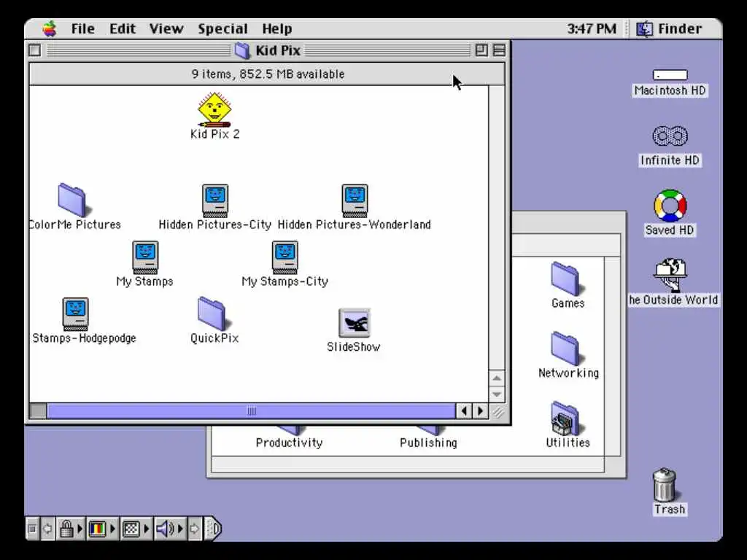Viewport: 747px width, 560px height.
Task: Open the View menu
Action: tap(166, 28)
